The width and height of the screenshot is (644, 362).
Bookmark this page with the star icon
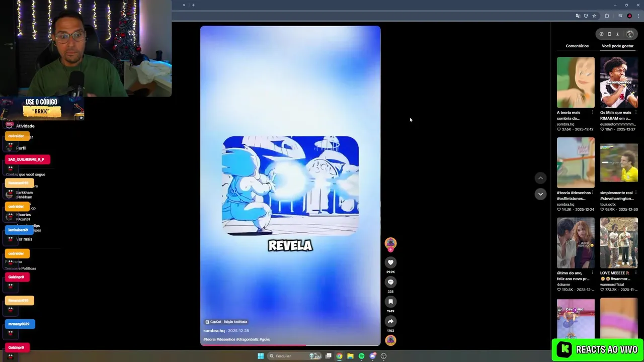(594, 16)
